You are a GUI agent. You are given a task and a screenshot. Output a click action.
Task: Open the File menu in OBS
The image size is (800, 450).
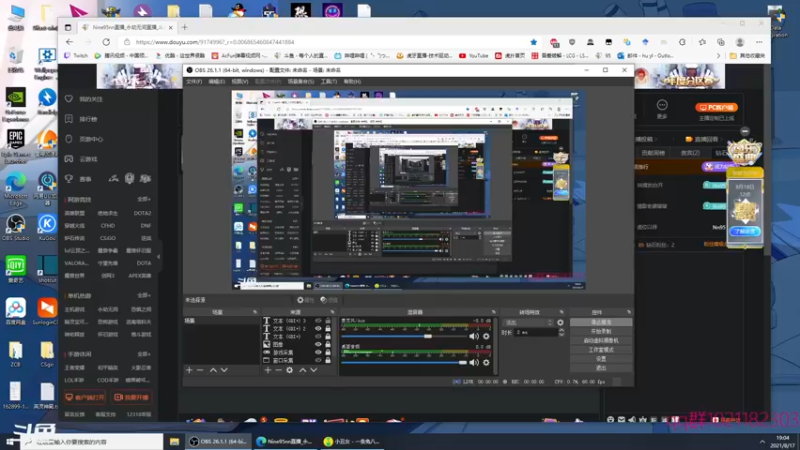click(194, 82)
